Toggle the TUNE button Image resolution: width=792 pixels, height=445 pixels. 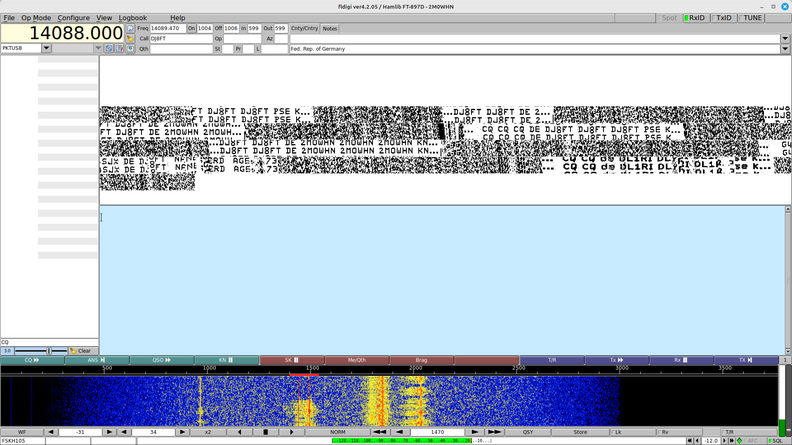click(x=752, y=18)
